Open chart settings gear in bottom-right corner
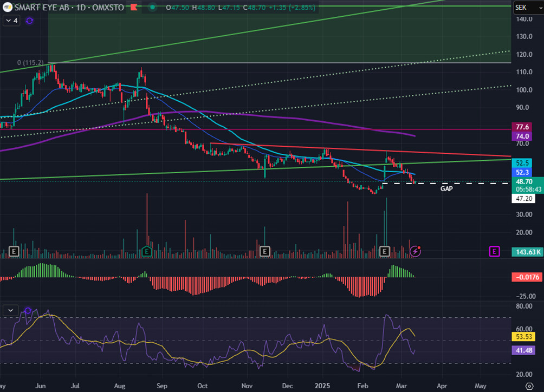The height and width of the screenshot is (392, 544). pos(529,385)
